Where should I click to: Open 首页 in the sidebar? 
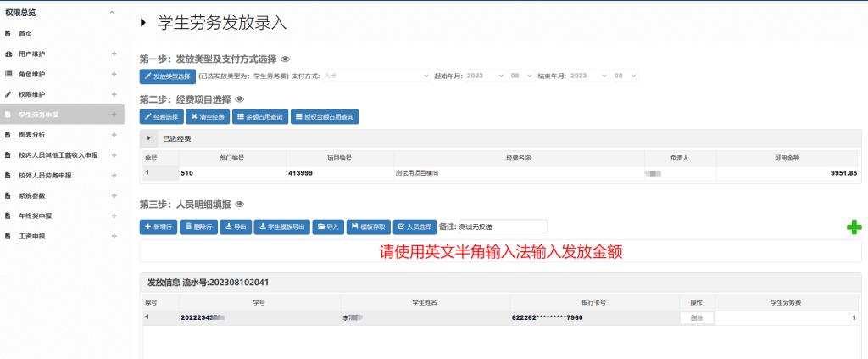[x=25, y=33]
